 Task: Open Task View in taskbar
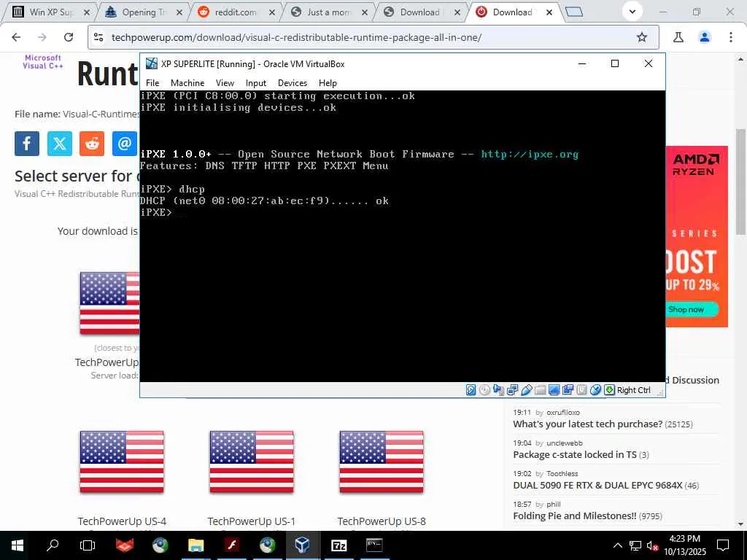click(88, 545)
